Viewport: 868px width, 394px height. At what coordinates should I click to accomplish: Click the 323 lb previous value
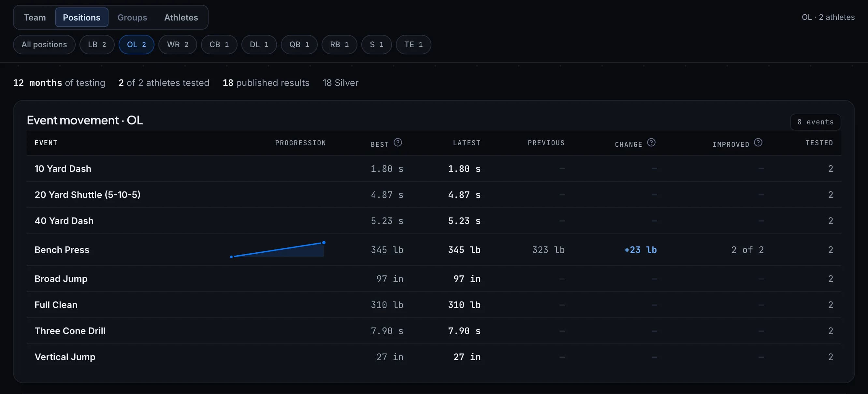tap(548, 250)
